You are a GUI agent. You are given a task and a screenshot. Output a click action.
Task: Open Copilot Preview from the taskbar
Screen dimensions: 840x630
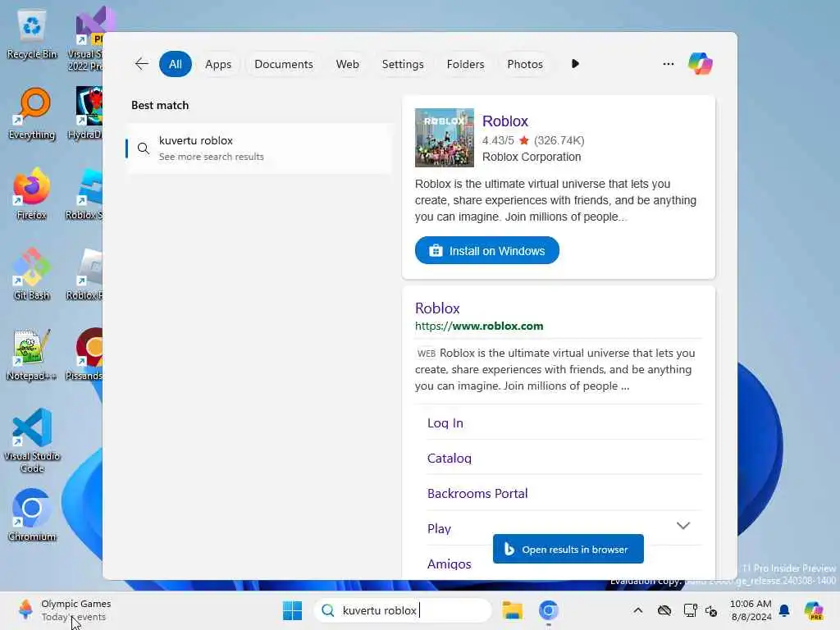[813, 610]
